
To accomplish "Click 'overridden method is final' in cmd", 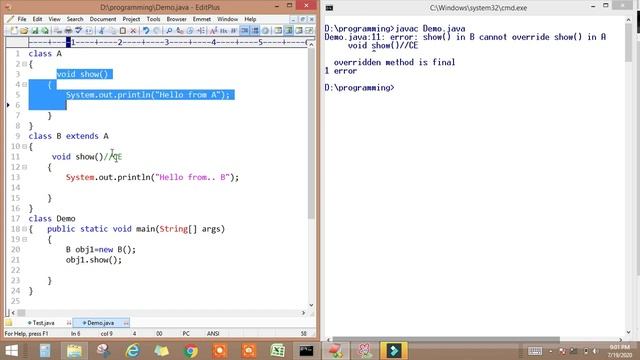I will click(394, 62).
